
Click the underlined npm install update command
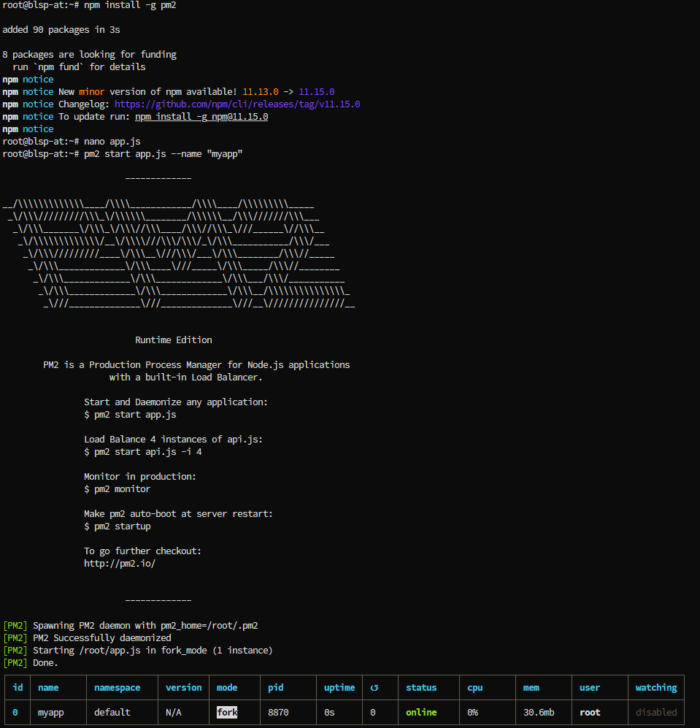[x=201, y=117]
